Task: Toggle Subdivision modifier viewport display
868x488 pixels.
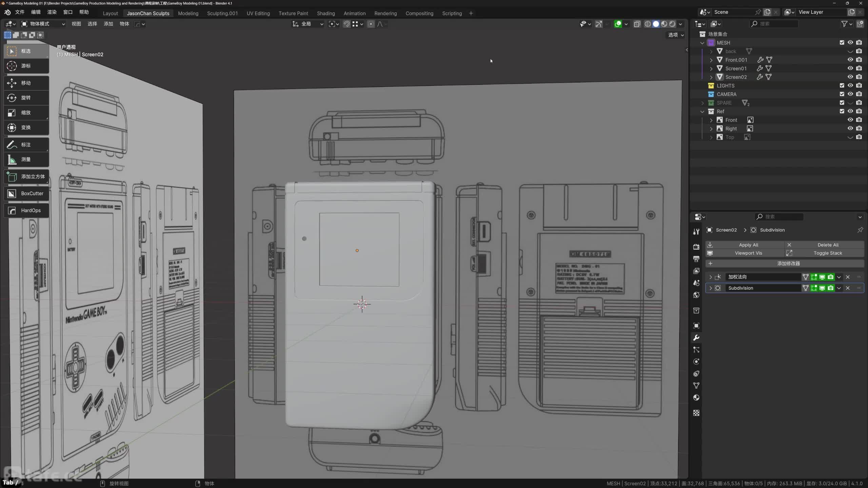Action: click(x=822, y=288)
